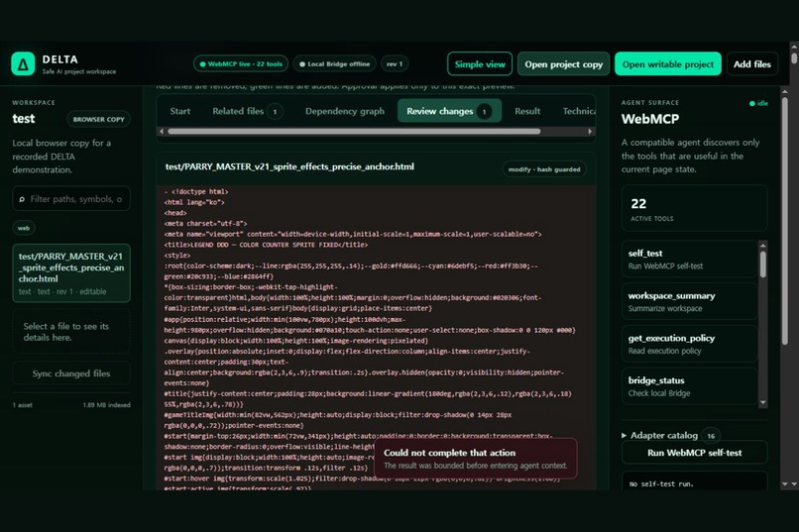The height and width of the screenshot is (532, 799).
Task: Click the self_test tool card
Action: tap(689, 260)
